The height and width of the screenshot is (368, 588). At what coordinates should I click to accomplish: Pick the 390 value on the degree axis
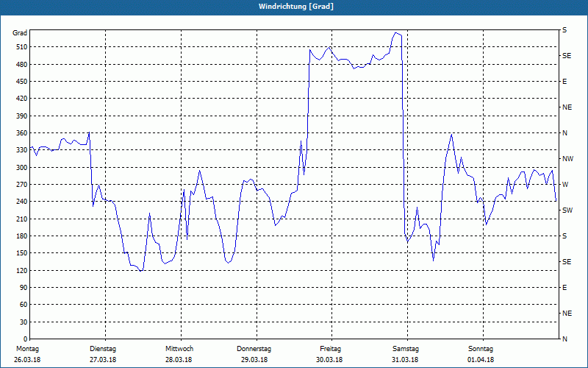pyautogui.click(x=21, y=116)
